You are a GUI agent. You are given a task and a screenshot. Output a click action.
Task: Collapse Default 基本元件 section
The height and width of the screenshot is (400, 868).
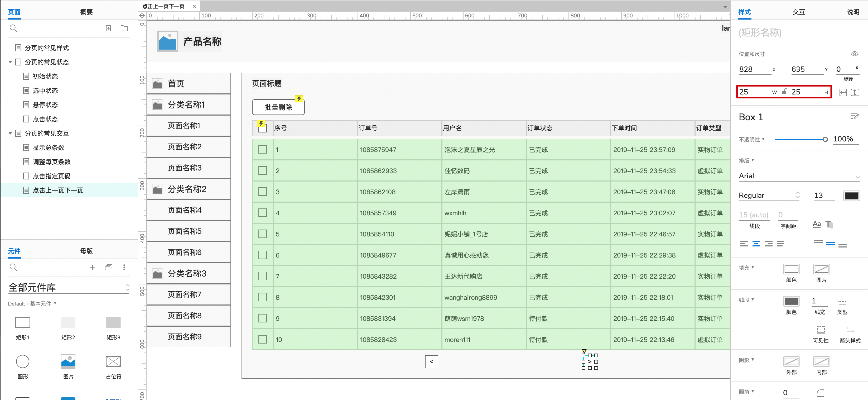55,303
